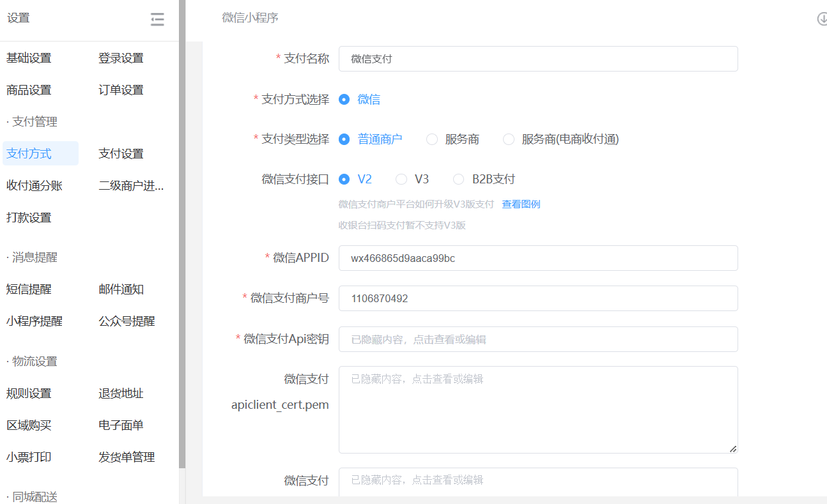Click the 微信APPID input field
The width and height of the screenshot is (827, 504).
tap(538, 258)
